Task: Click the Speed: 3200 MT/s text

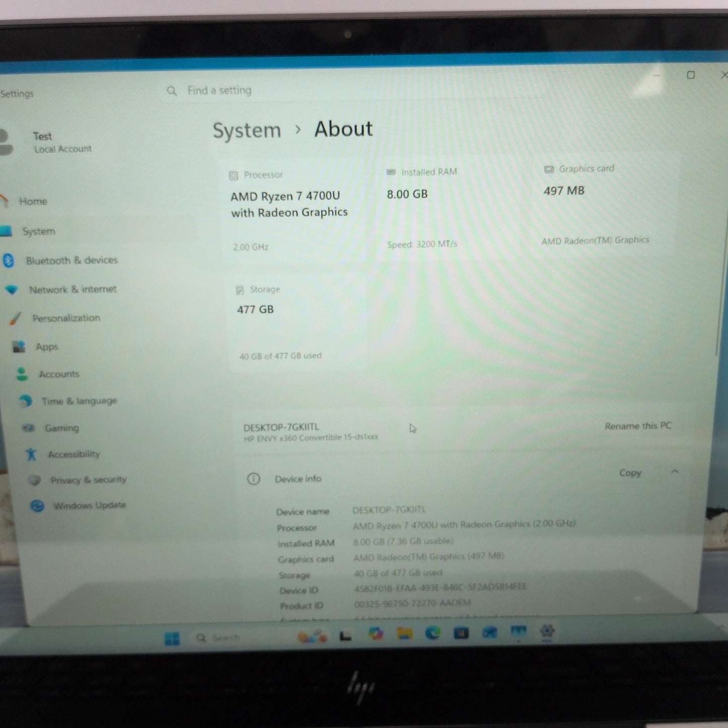Action: pos(422,244)
